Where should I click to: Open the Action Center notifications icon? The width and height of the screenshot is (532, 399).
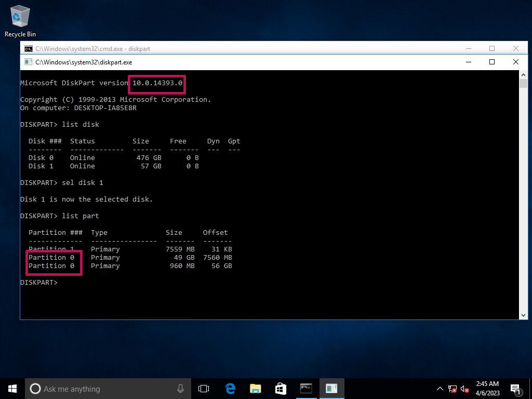point(516,389)
